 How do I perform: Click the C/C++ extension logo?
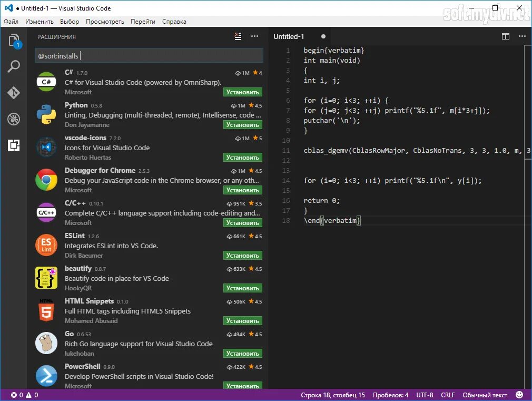point(46,212)
